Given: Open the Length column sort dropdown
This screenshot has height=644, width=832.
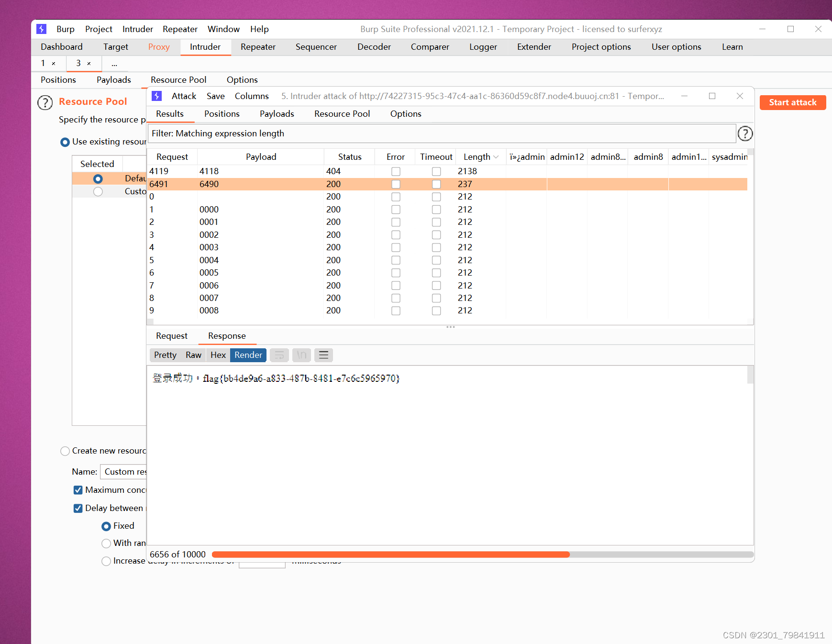Looking at the screenshot, I should pyautogui.click(x=495, y=156).
